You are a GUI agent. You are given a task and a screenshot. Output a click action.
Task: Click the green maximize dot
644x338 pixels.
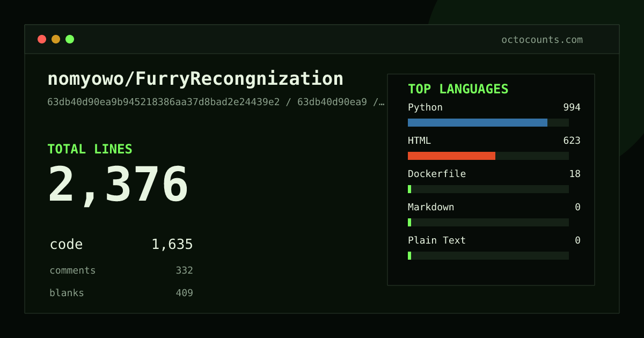70,39
